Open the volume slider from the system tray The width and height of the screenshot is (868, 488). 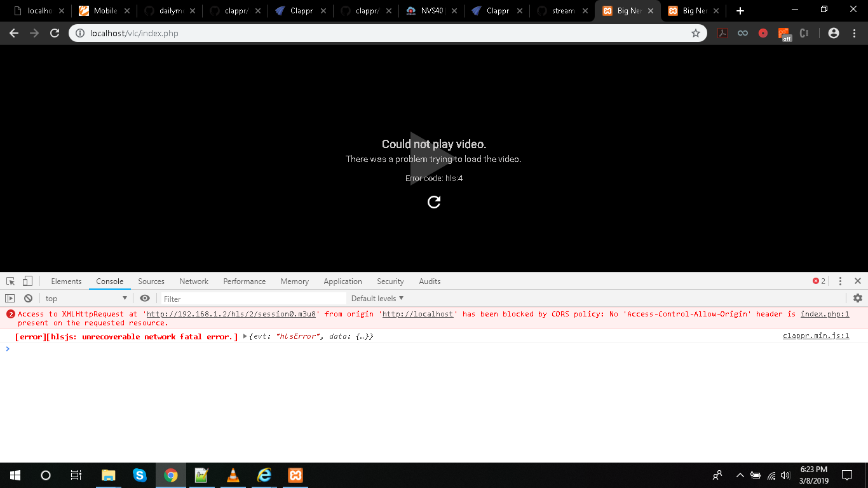pos(785,475)
